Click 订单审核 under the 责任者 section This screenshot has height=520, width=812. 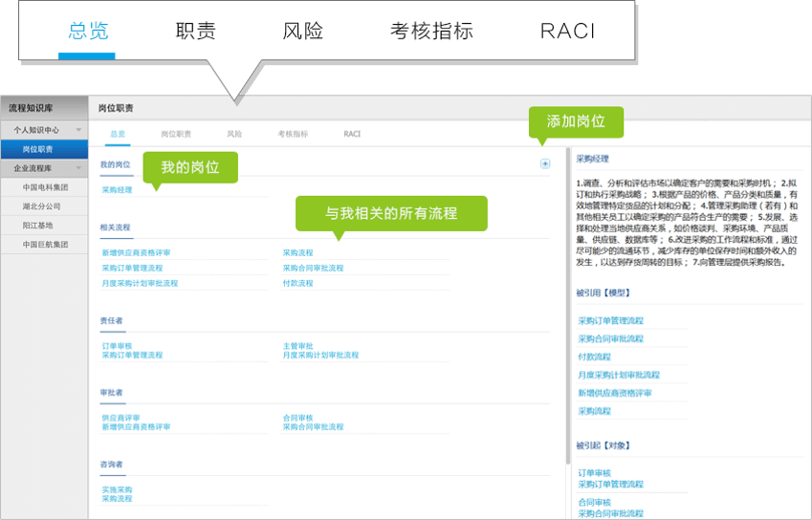pyautogui.click(x=118, y=345)
